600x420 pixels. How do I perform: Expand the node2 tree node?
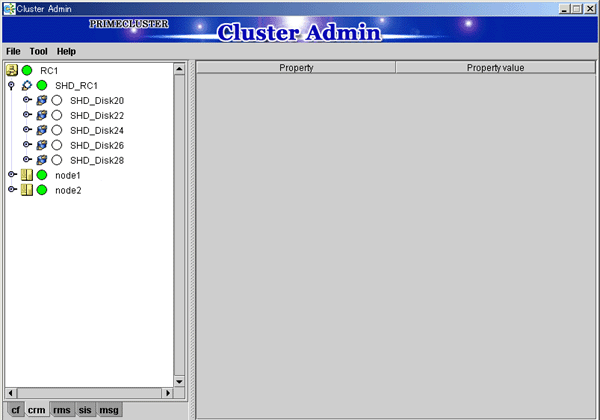click(12, 189)
